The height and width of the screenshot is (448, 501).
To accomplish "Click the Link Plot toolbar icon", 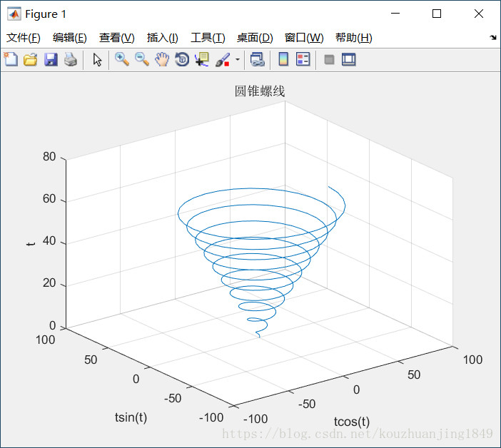I will pos(258,59).
